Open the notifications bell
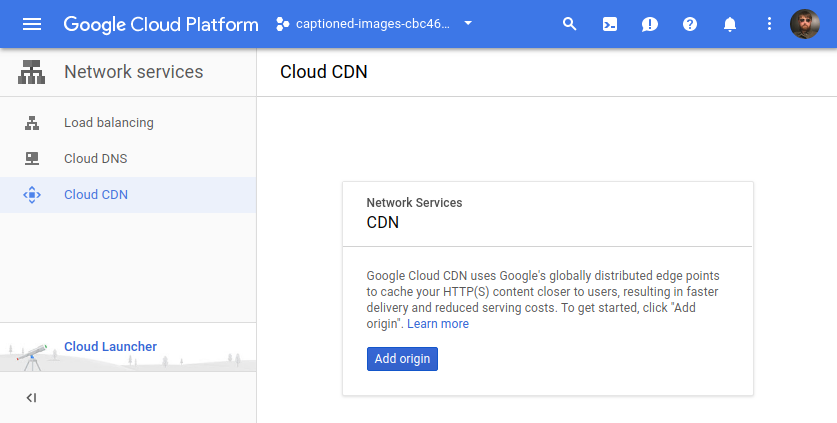 click(730, 24)
